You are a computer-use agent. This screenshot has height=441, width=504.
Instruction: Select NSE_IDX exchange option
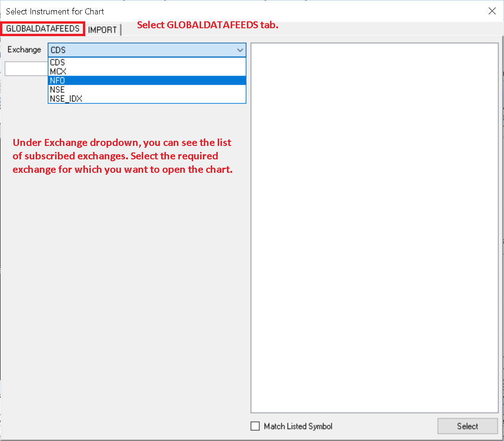click(147, 98)
